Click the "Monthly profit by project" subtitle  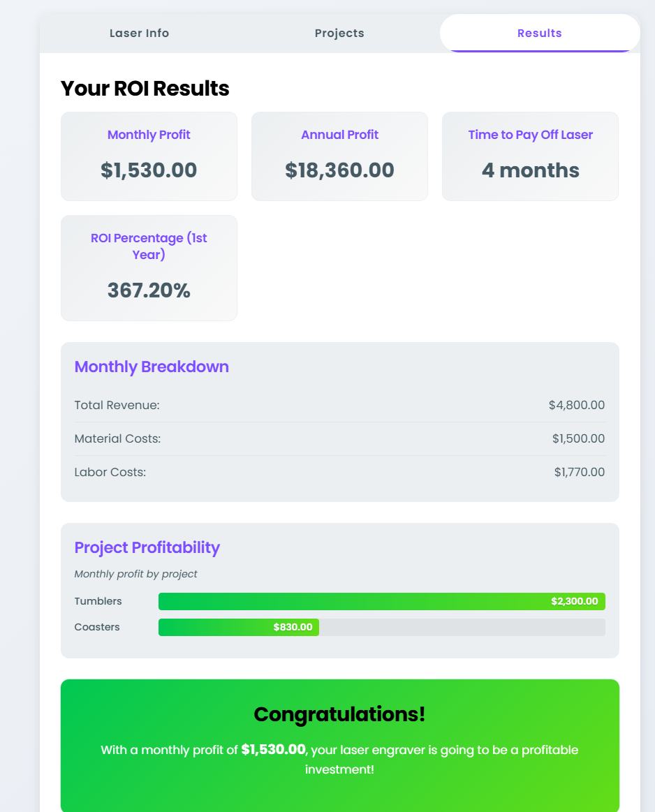tap(135, 574)
